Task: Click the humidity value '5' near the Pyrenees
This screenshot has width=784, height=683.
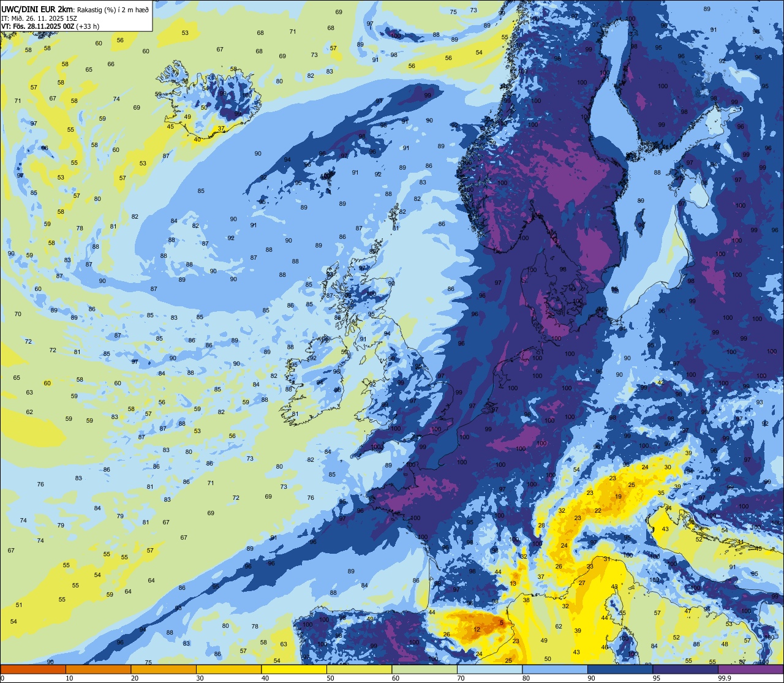Action: 502,623
